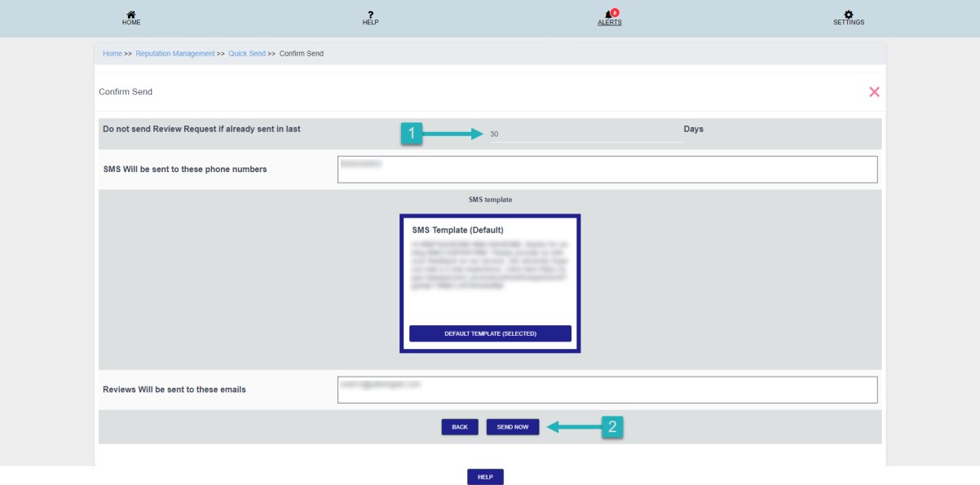
Task: Open Settings using the gear icon
Action: [848, 13]
